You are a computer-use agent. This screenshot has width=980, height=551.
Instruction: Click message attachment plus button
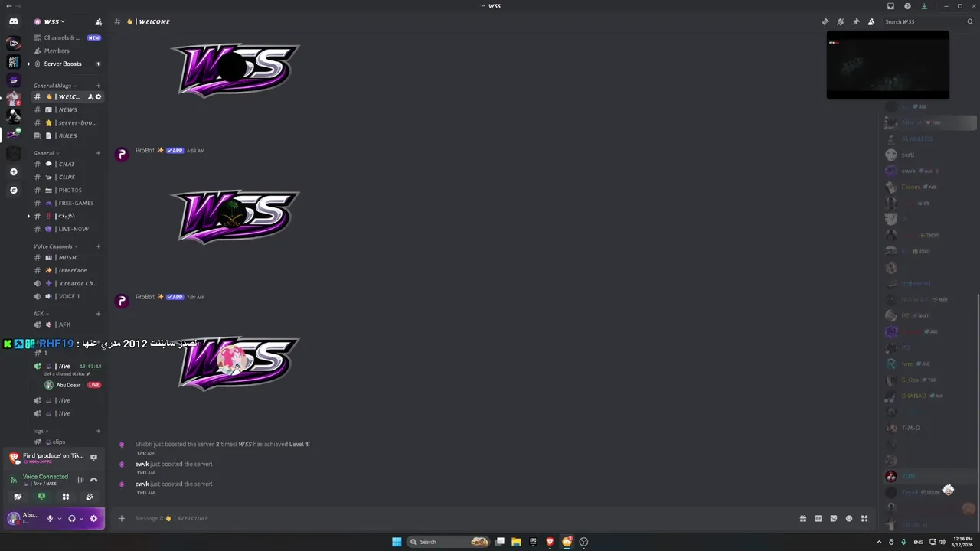[121, 518]
